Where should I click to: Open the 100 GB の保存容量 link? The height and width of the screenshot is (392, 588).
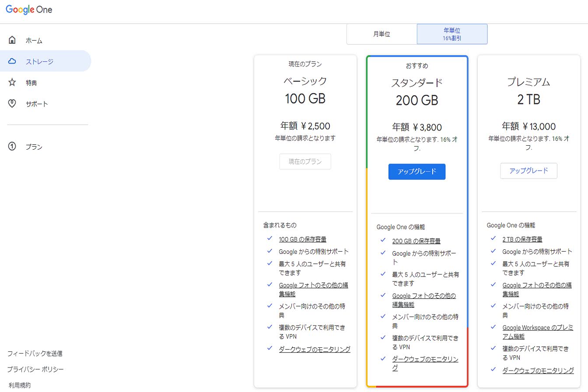click(302, 239)
